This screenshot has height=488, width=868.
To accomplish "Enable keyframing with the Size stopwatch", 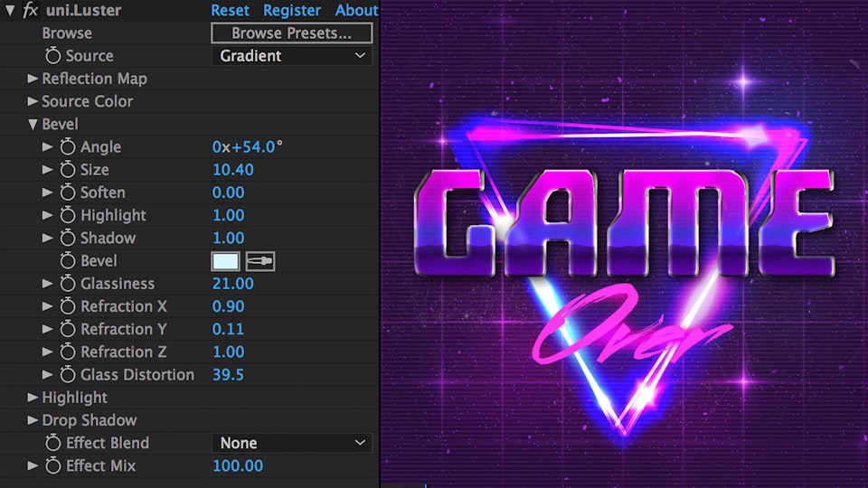I will 68,170.
